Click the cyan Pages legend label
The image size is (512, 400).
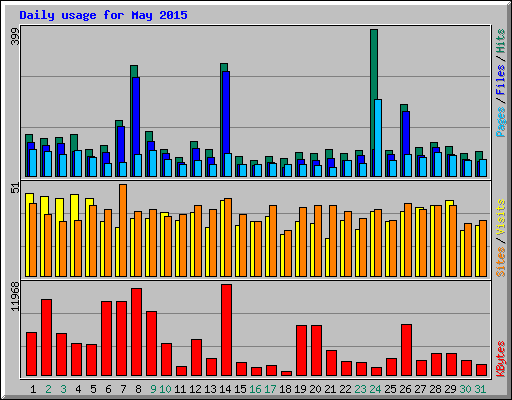click(501, 122)
